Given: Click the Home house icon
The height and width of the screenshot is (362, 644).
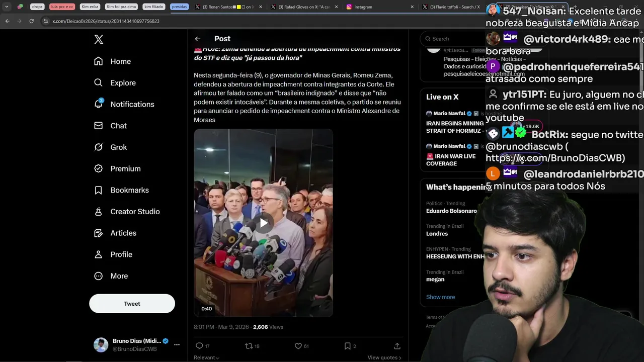Looking at the screenshot, I should (99, 61).
